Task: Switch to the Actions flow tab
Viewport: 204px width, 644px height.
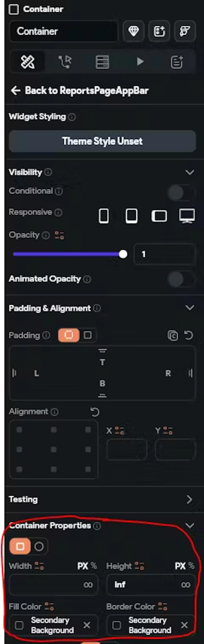Action: tap(65, 62)
